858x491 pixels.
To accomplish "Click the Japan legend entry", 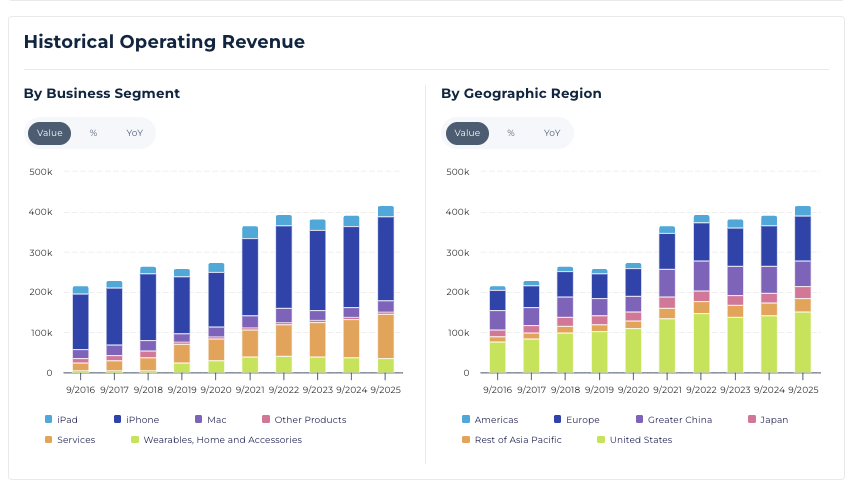I will tap(767, 420).
